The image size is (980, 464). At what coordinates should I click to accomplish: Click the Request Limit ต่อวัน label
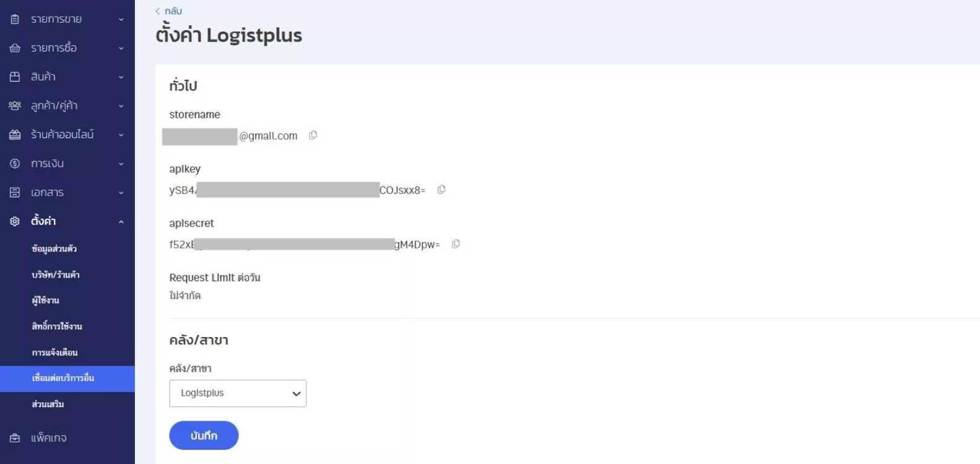tap(214, 278)
